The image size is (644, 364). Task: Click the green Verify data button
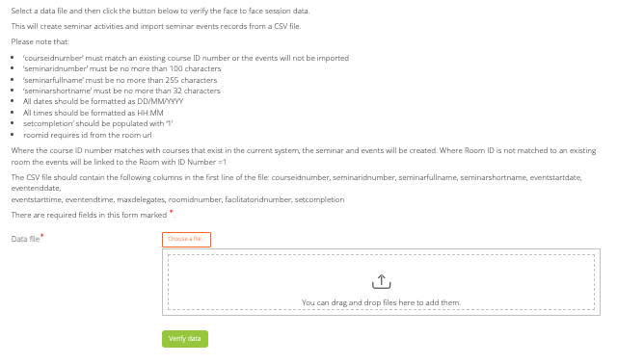(x=185, y=339)
